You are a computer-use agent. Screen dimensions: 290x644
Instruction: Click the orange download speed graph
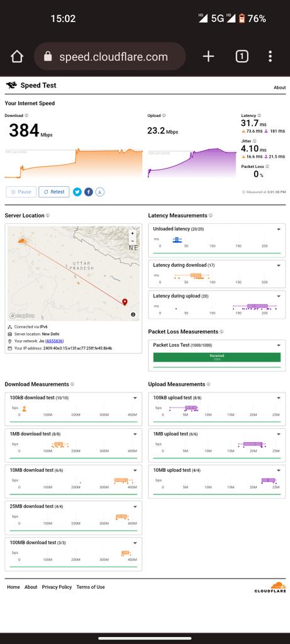74,164
